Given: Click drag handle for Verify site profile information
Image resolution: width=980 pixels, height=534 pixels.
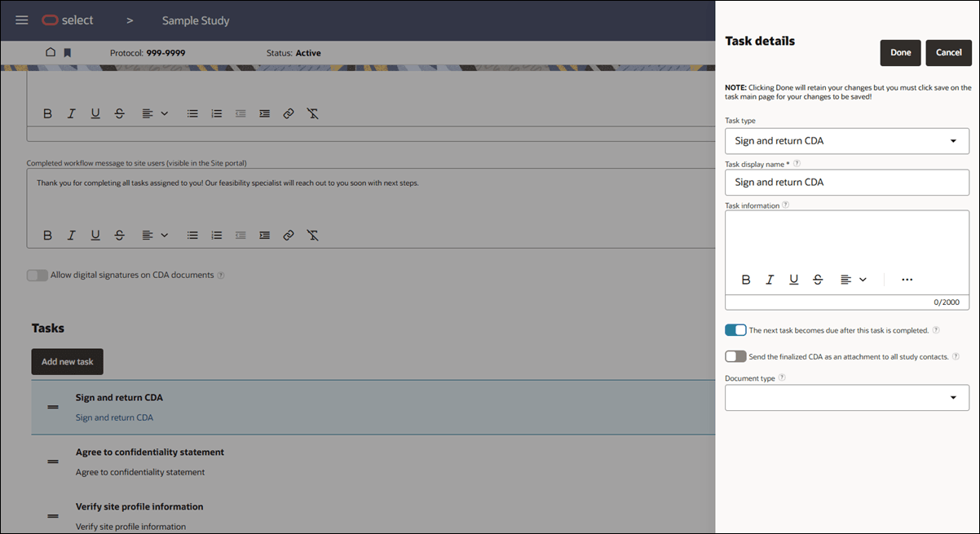Looking at the screenshot, I should tap(53, 516).
